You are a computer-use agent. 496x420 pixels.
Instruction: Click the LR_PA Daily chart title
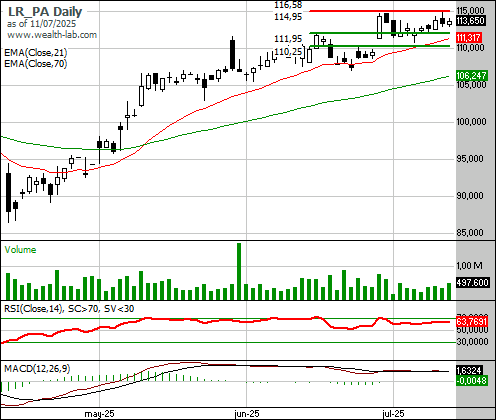click(45, 12)
